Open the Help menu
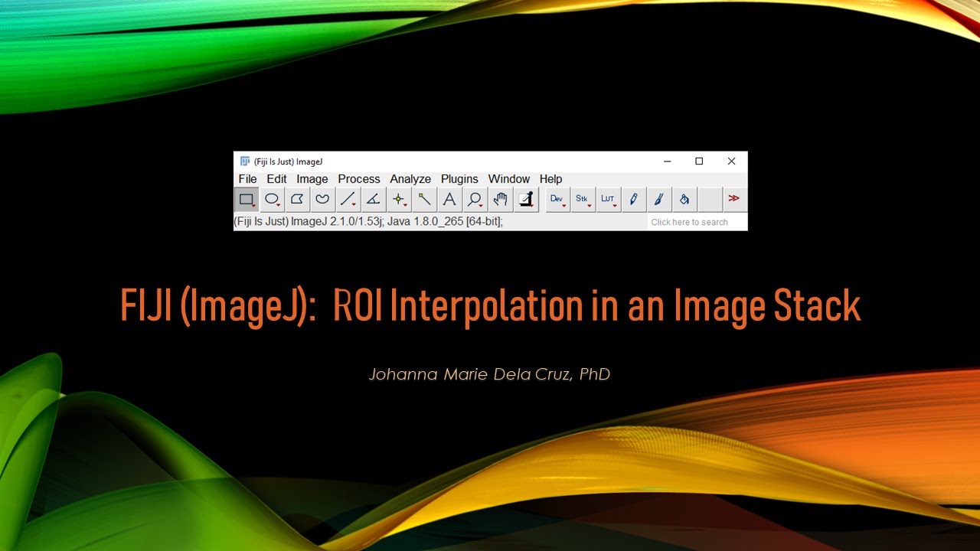This screenshot has width=980, height=551. tap(550, 179)
